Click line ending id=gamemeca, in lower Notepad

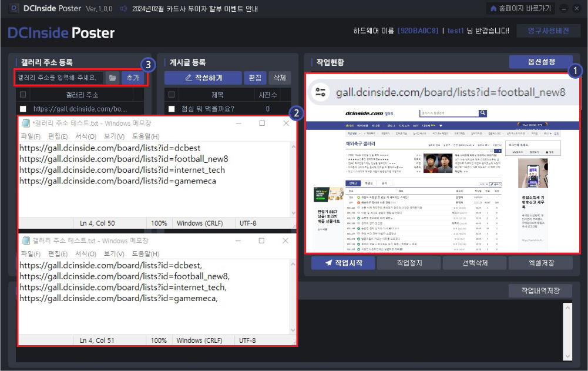(x=119, y=298)
